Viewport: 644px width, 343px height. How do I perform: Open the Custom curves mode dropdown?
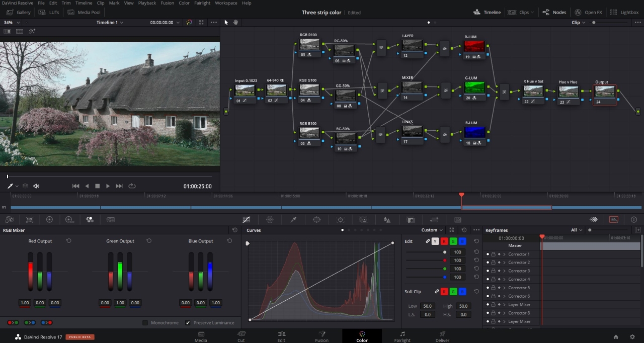point(432,230)
